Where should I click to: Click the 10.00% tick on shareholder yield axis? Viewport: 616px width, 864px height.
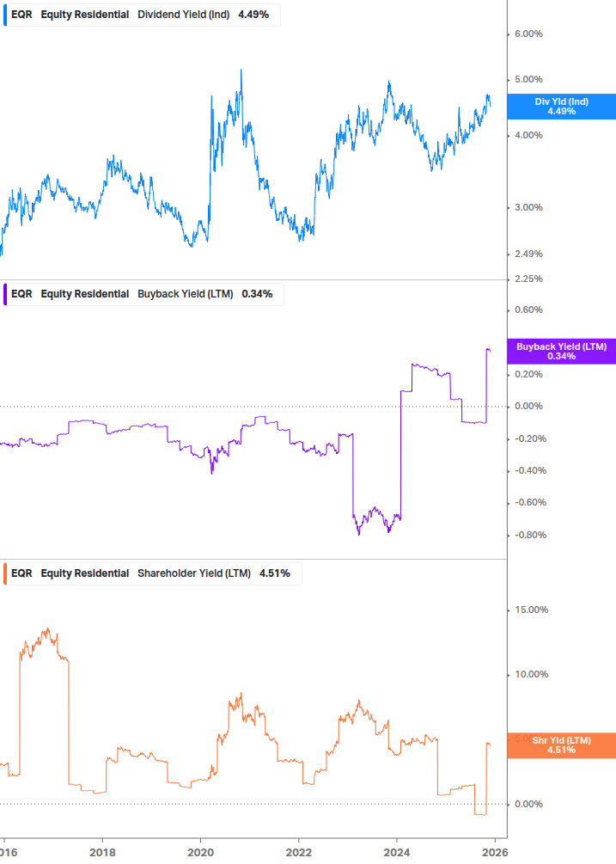[x=531, y=675]
